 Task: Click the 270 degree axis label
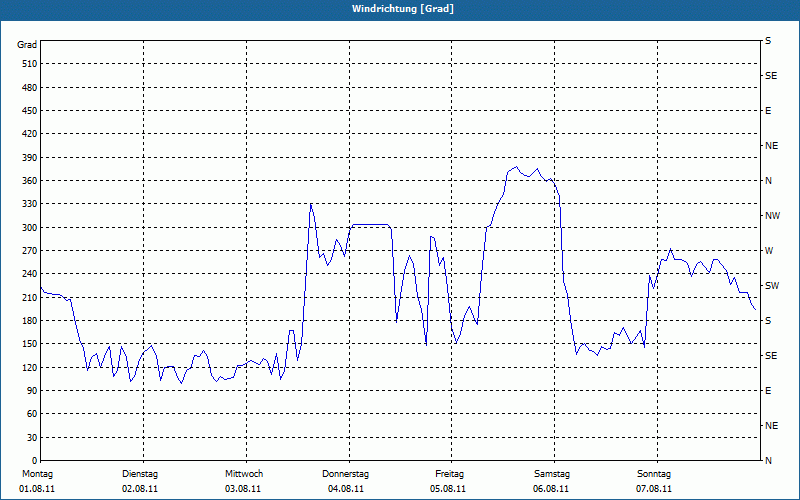[30, 251]
